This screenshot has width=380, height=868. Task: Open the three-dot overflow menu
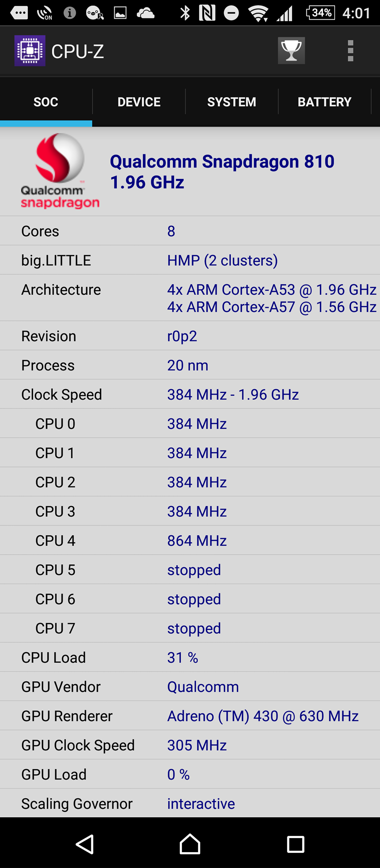click(x=350, y=51)
